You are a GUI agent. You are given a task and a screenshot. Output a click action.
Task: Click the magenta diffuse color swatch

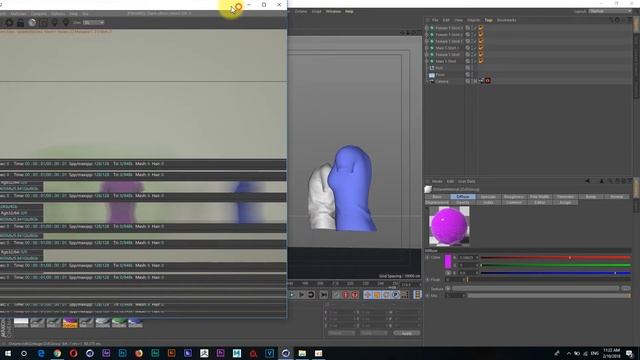448,262
